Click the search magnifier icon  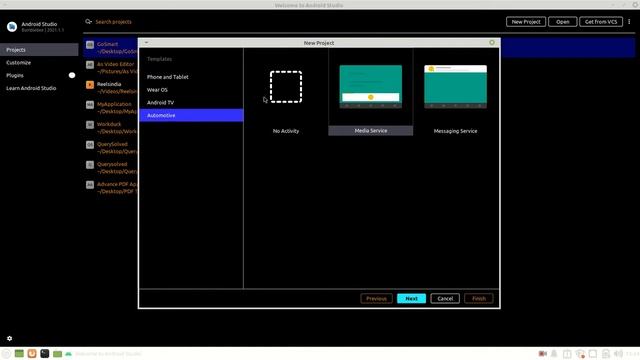(88, 22)
